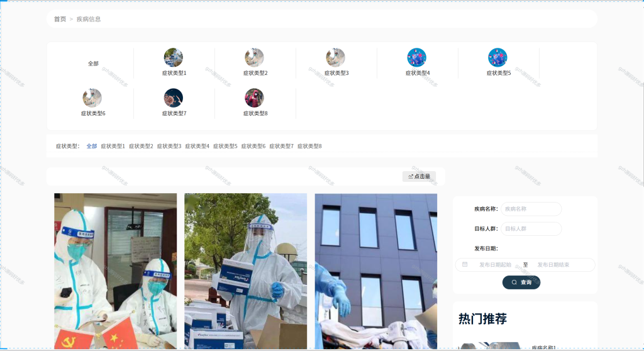This screenshot has width=644, height=351.
Task: Focus the 目标人群 input field
Action: 531,228
